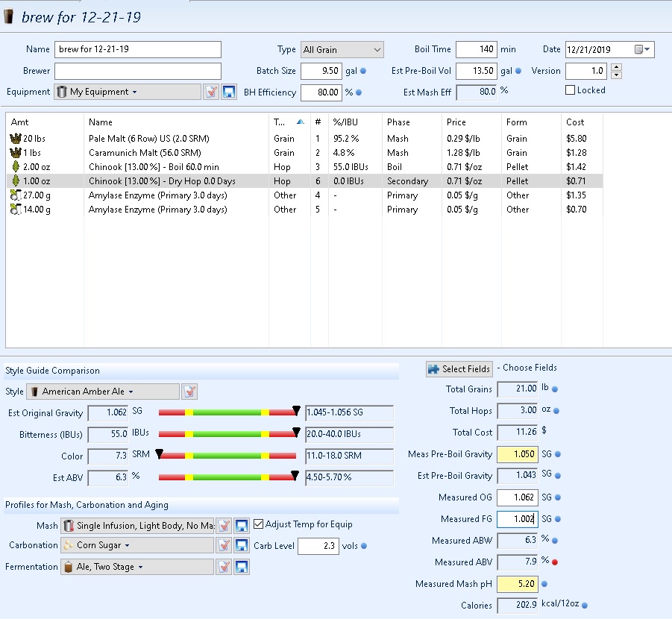The image size is (672, 619).
Task: Click the save disk icon for the Fermentation profile
Action: pyautogui.click(x=242, y=567)
